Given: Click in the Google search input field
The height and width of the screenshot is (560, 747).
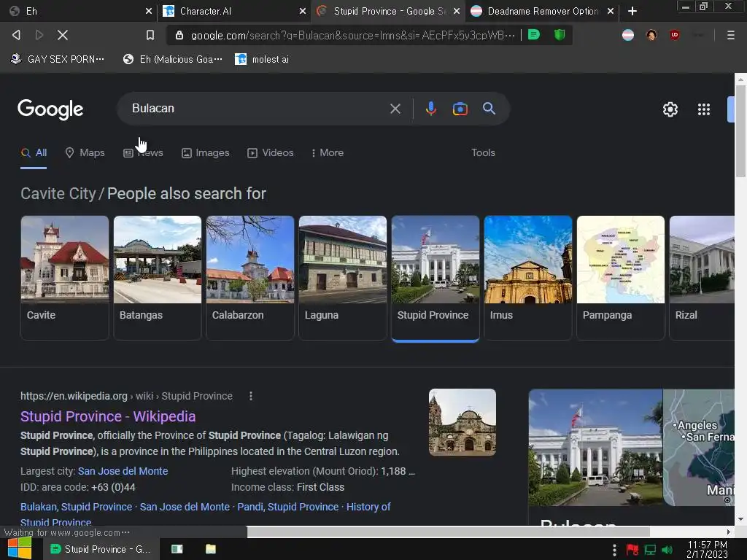Looking at the screenshot, I should pos(258,109).
